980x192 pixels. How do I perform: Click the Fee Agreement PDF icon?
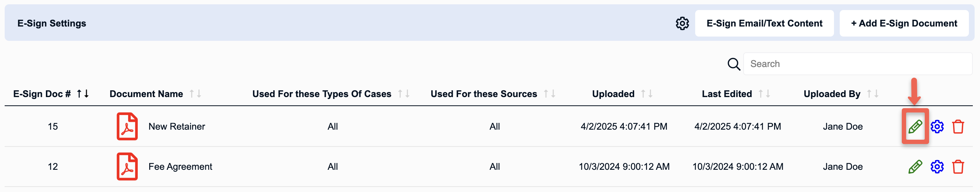coord(127,167)
